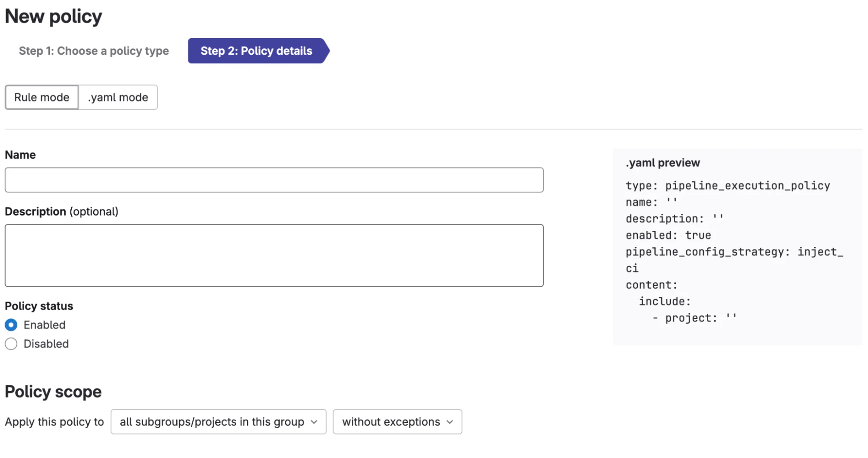
Task: Click the 'Policy scope' section heading
Action: point(53,392)
